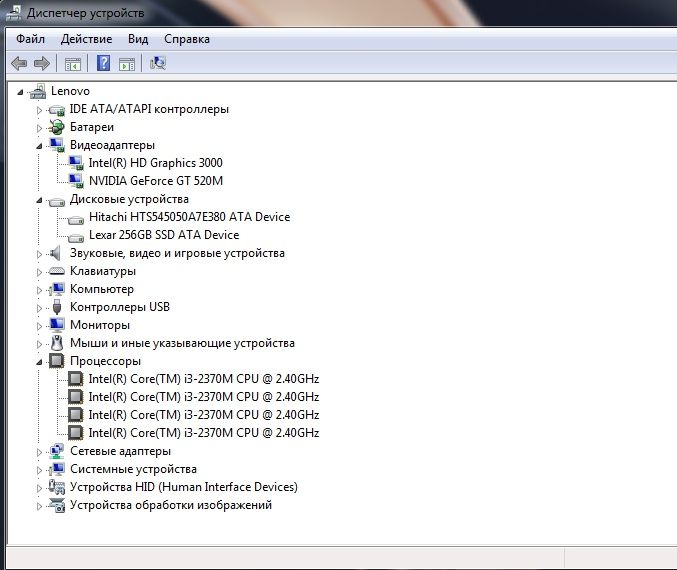Screen dimensions: 677x570
Task: Select the Lenovo root label
Action: pos(70,91)
